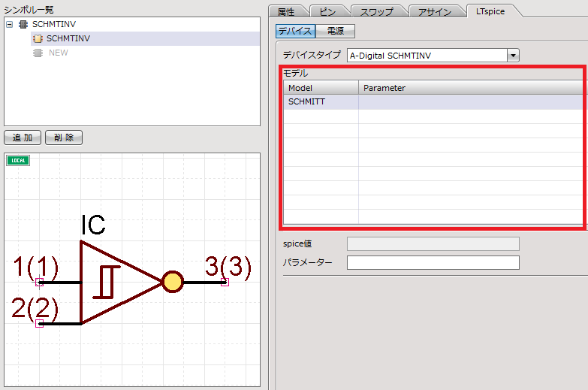588x390 pixels.
Task: Click the 1(1) pin label
Action: tap(35, 268)
